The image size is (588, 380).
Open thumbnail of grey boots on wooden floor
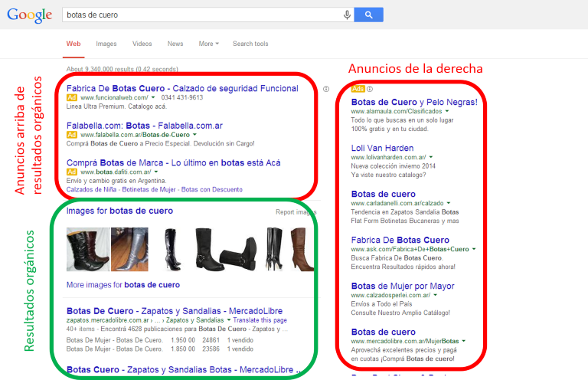point(129,249)
